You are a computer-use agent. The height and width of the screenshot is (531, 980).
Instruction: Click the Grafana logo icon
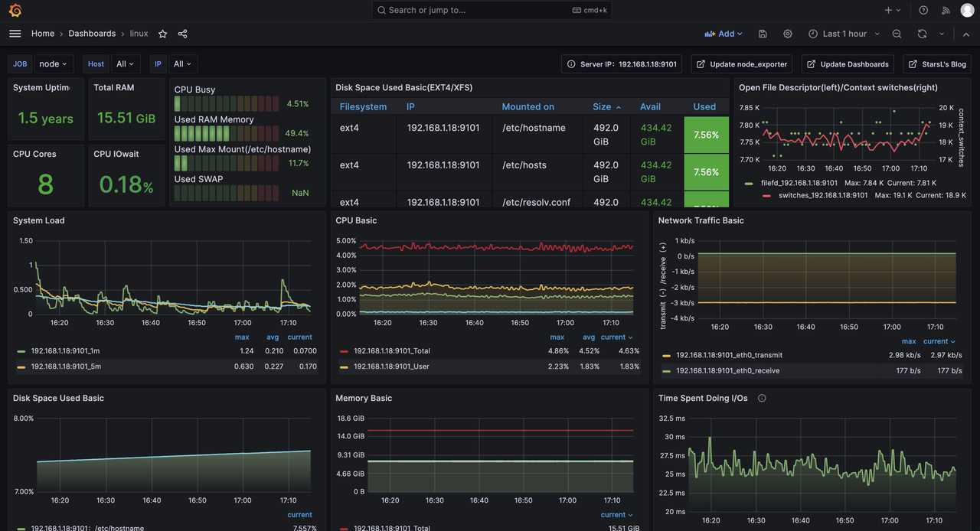[15, 10]
